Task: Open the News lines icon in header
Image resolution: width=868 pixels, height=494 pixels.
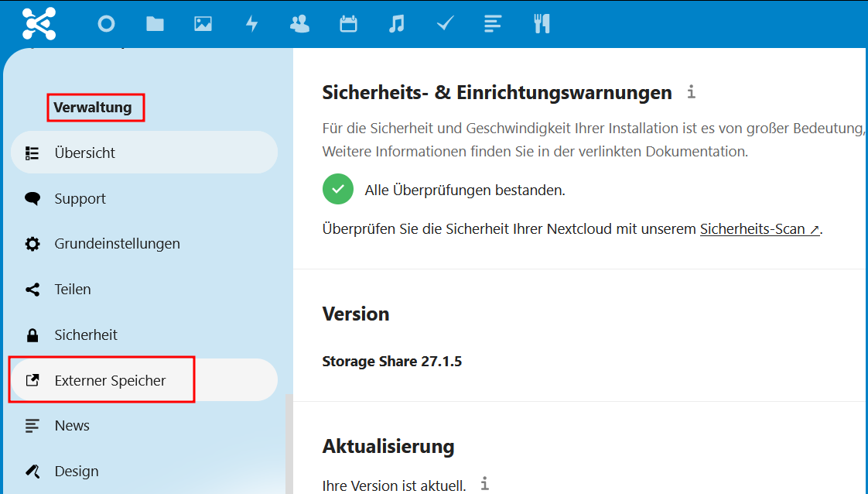Action: 493,24
